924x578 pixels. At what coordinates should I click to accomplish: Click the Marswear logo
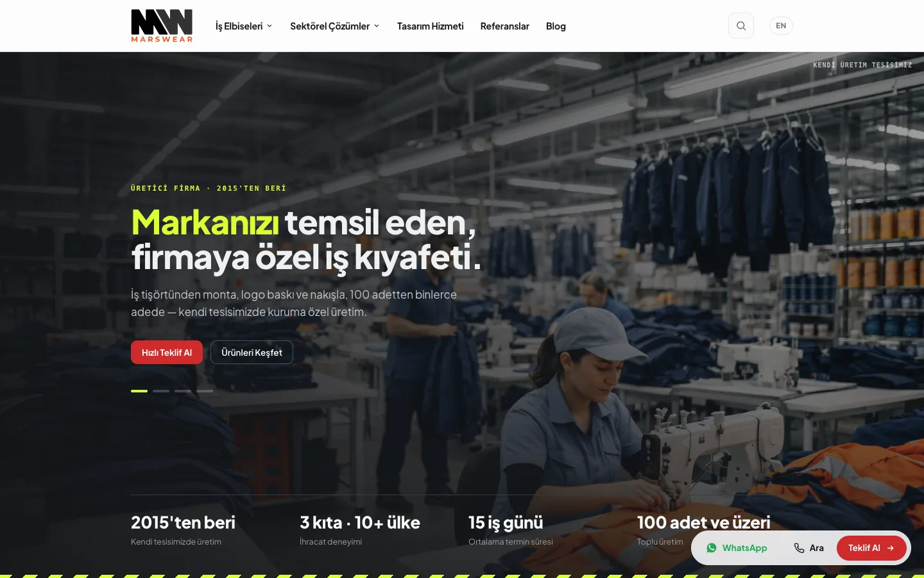(x=162, y=26)
